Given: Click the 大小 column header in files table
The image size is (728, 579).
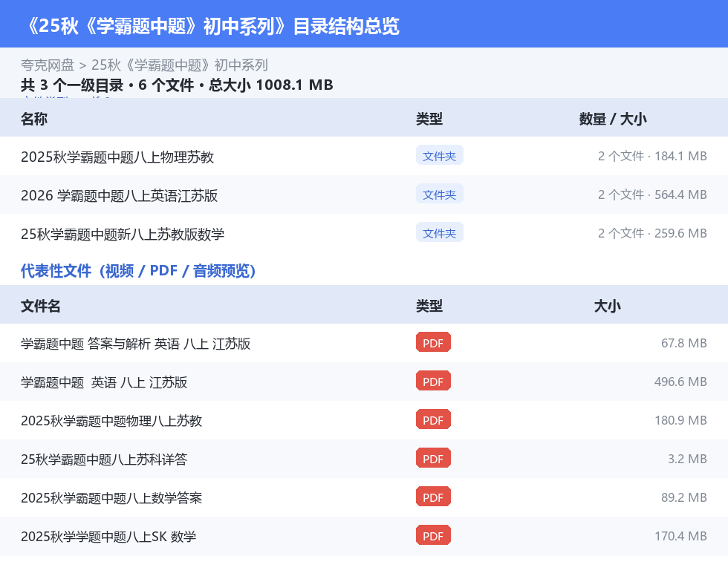Looking at the screenshot, I should [608, 306].
